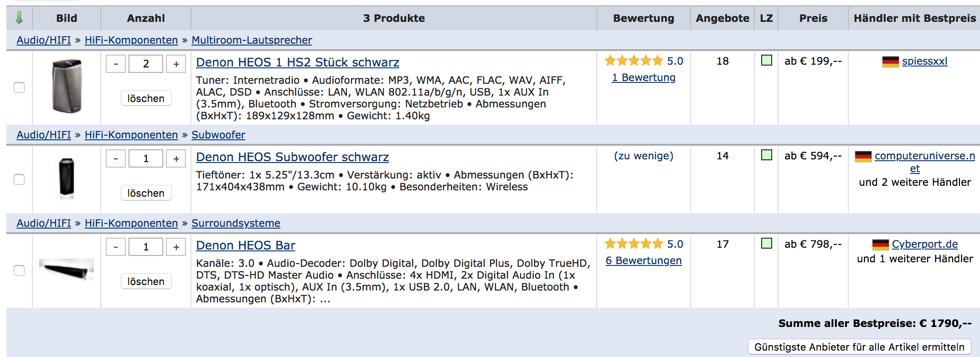This screenshot has width=980, height=357.
Task: Open the Surroundsysteme category link
Action: 236,223
